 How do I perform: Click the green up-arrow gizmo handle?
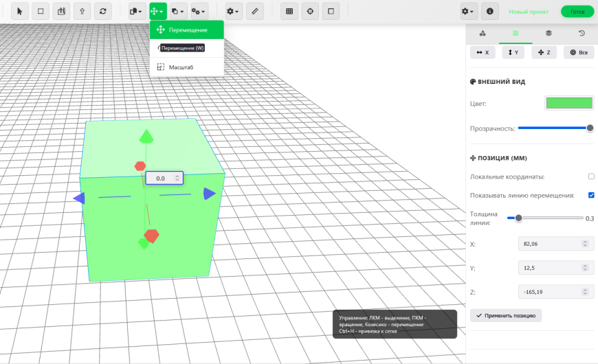[146, 136]
